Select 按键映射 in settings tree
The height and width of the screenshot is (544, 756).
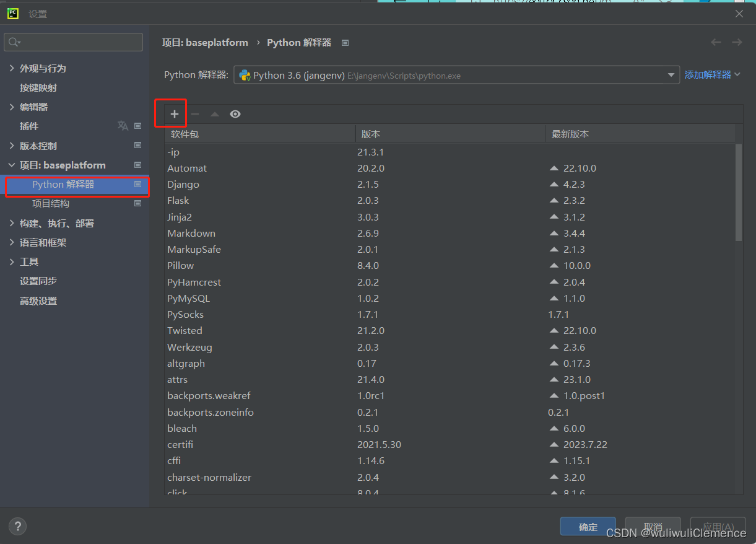tap(38, 87)
